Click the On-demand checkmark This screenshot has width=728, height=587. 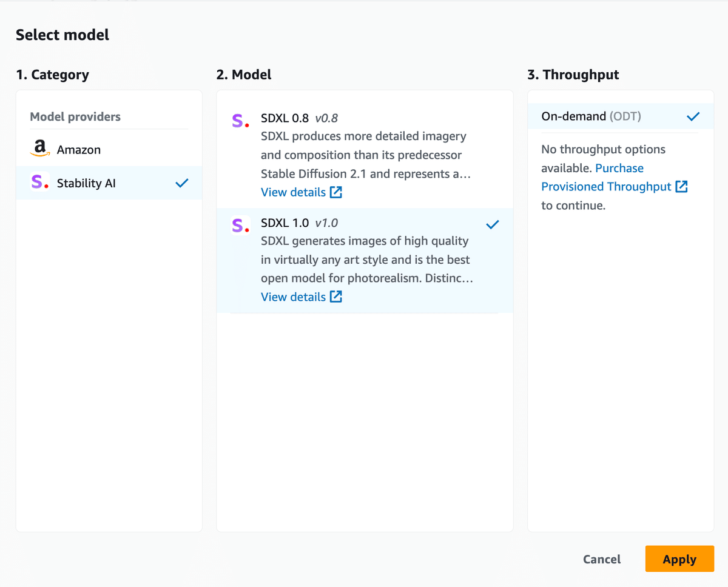693,116
